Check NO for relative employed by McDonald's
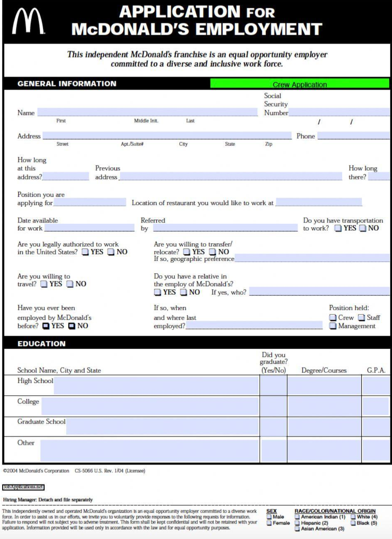This screenshot has width=392, height=539. coord(184,292)
